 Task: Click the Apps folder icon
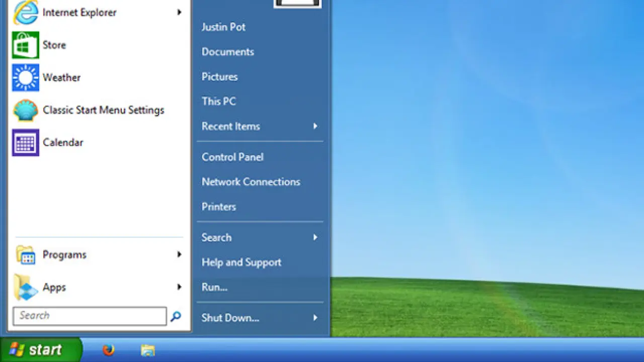(x=25, y=288)
